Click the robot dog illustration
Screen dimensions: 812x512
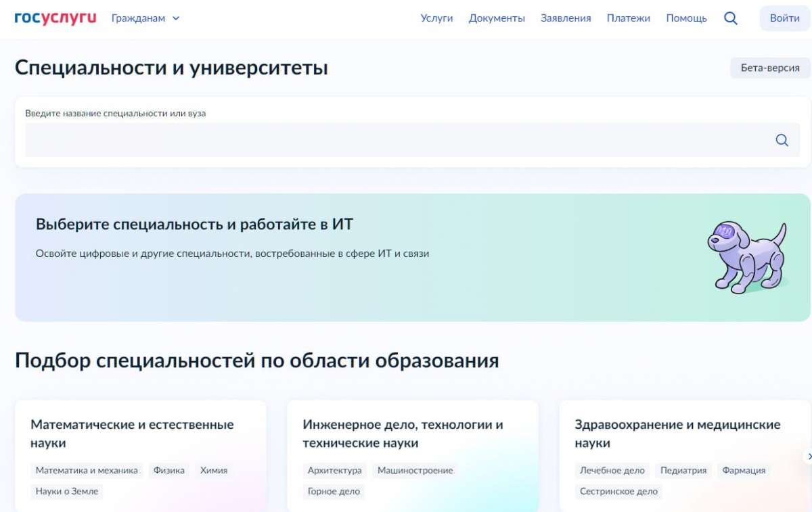click(746, 257)
